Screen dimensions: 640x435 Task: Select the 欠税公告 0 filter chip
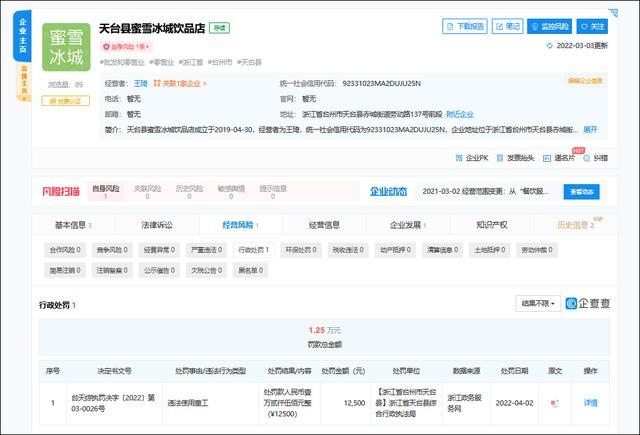tap(207, 270)
